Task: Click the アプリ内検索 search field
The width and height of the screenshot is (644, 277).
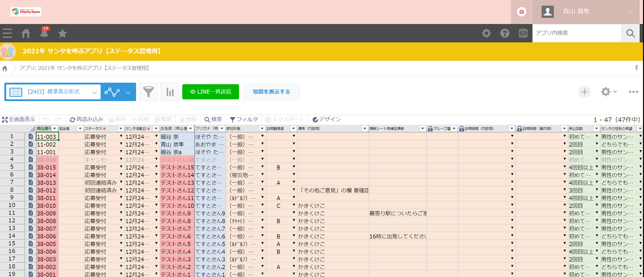Action: [576, 33]
